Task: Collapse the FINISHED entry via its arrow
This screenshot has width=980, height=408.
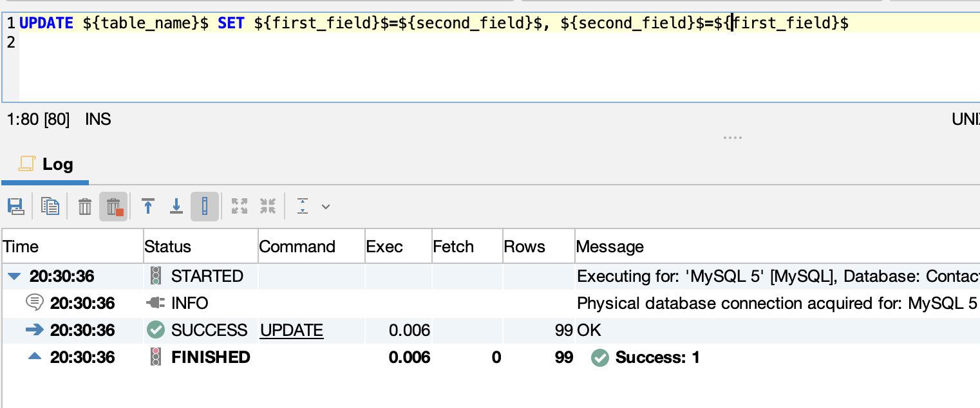Action: pyautogui.click(x=35, y=357)
